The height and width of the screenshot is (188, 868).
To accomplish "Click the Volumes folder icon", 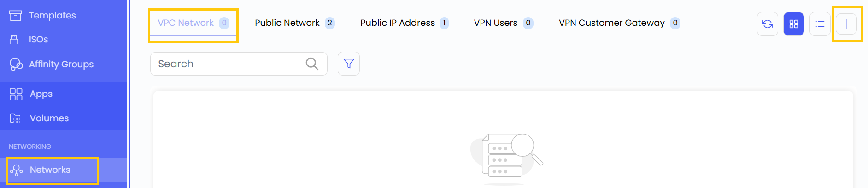I will 15,118.
